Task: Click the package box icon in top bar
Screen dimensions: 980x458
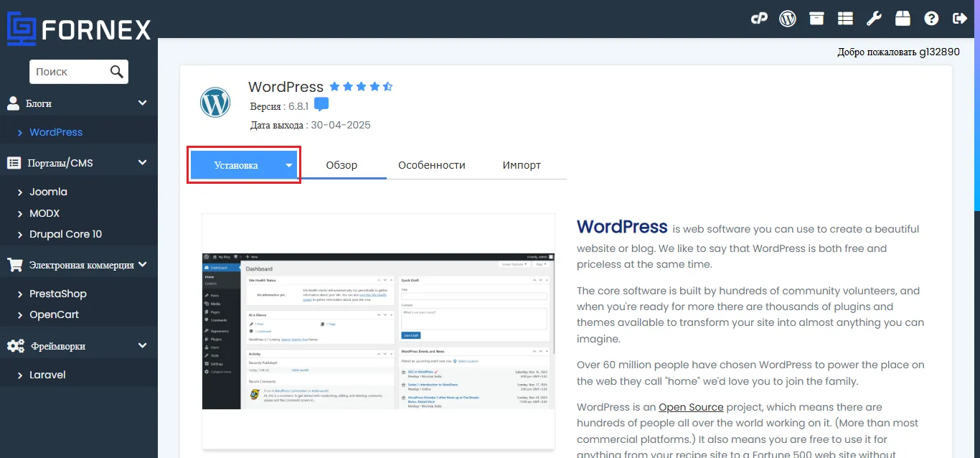Action: tap(903, 19)
